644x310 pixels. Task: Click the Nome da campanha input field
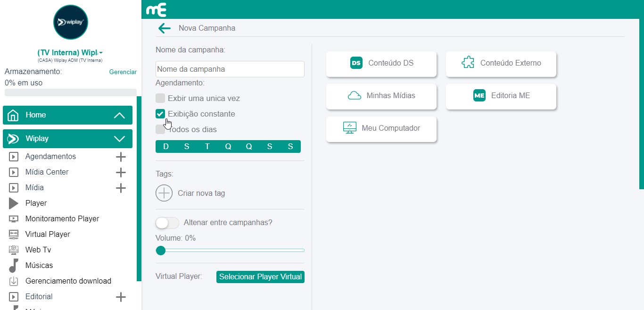pyautogui.click(x=230, y=69)
